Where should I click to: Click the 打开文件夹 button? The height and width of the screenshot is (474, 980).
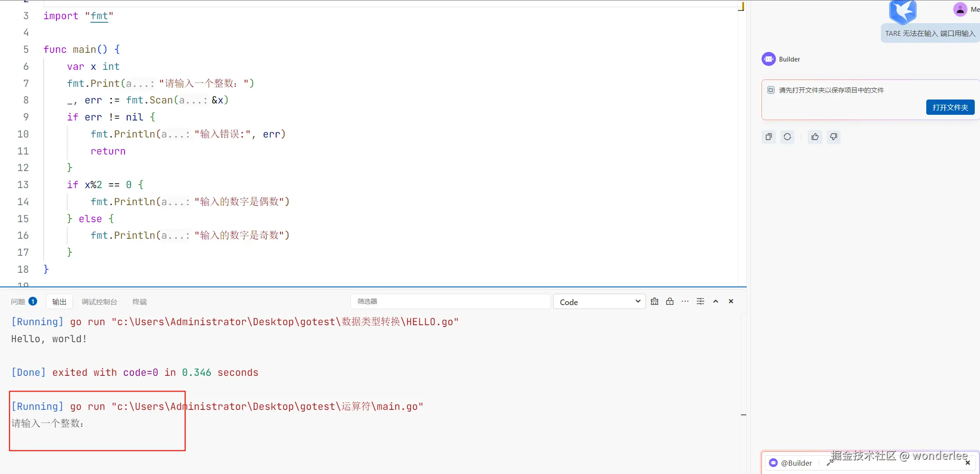coord(950,107)
